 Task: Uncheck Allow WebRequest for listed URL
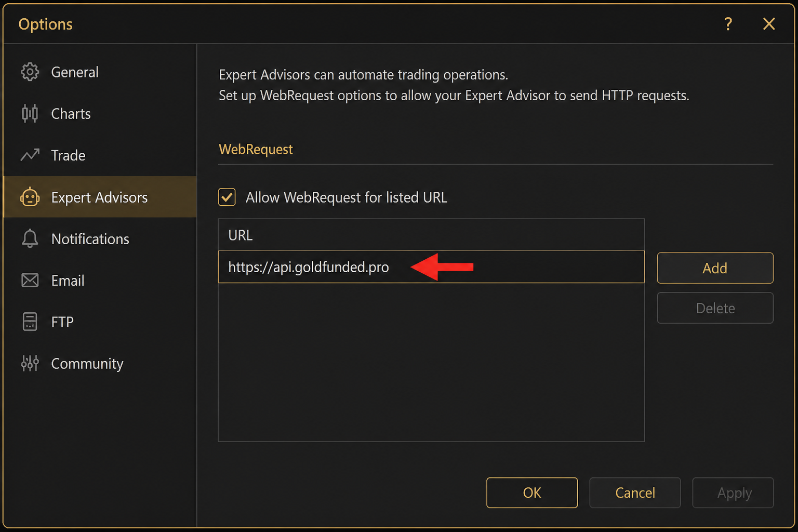[227, 197]
